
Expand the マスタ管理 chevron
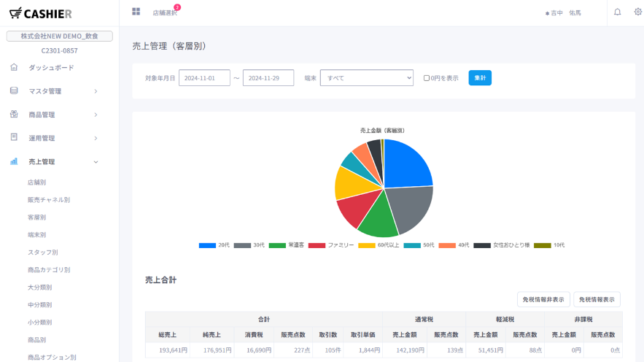pyautogui.click(x=96, y=91)
